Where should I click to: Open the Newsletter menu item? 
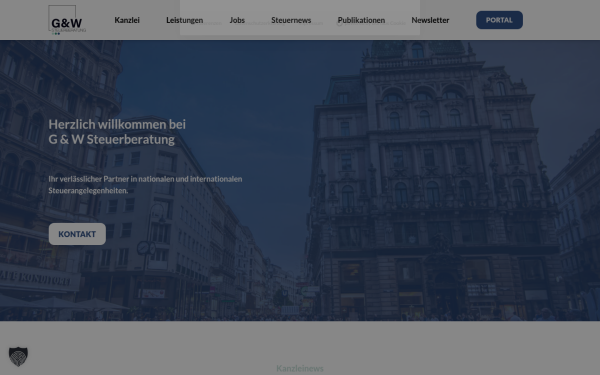[x=430, y=20]
